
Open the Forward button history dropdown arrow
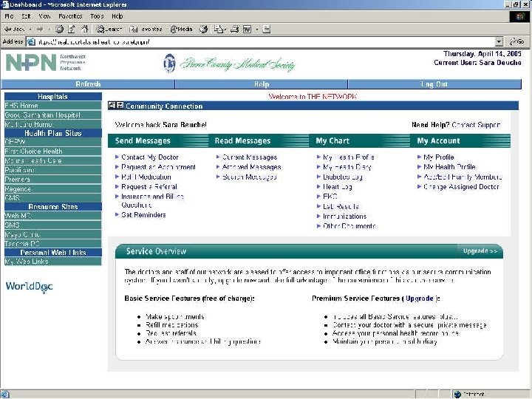pyautogui.click(x=50, y=30)
